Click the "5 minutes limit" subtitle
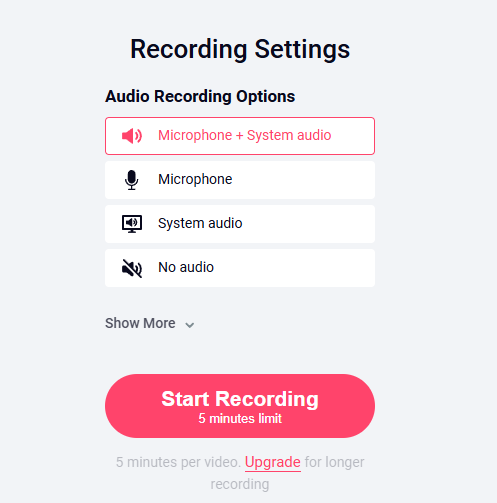 240,418
